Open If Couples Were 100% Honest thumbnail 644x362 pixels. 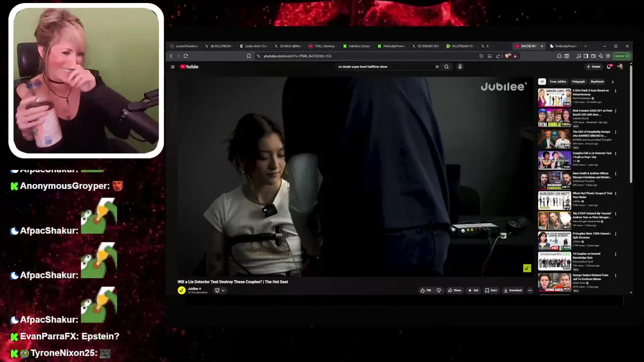pos(554,241)
